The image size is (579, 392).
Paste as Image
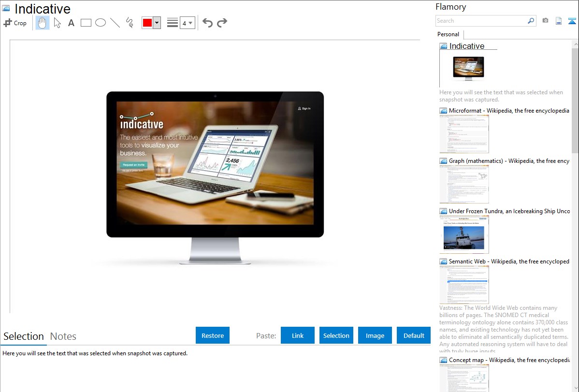pyautogui.click(x=375, y=335)
